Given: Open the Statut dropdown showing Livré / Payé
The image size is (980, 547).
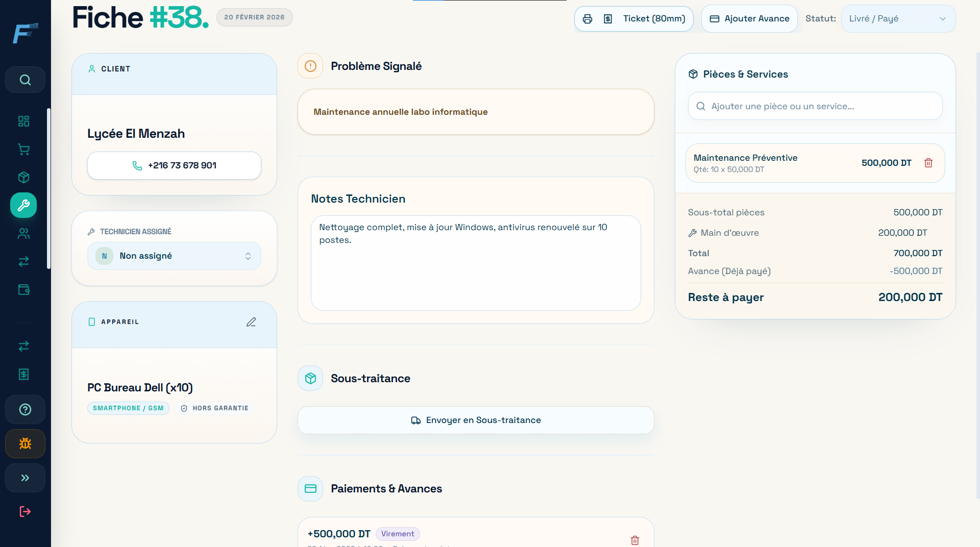Looking at the screenshot, I should pyautogui.click(x=898, y=18).
